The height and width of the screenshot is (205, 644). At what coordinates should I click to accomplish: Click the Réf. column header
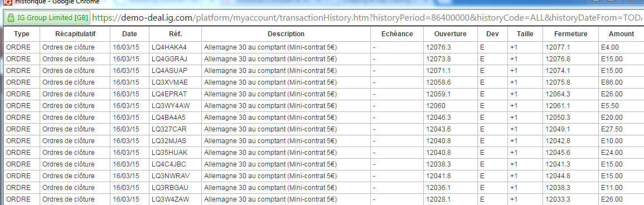pyautogui.click(x=175, y=34)
